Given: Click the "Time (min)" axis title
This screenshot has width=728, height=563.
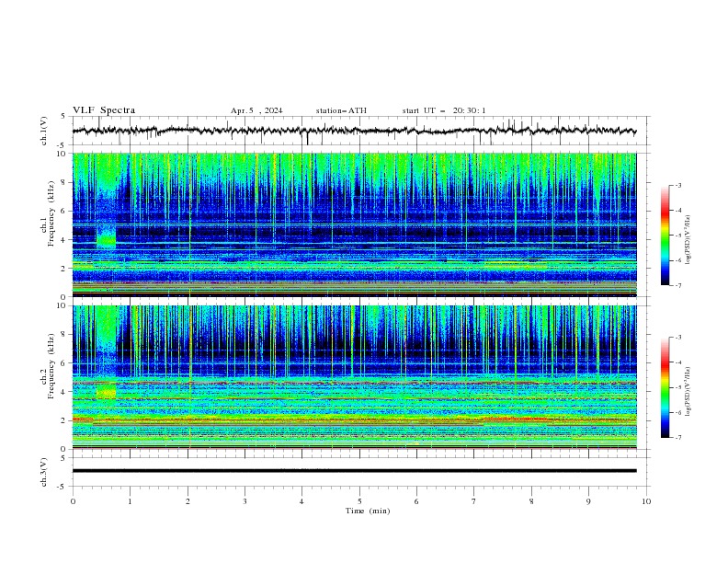Looking at the screenshot, I should click(368, 511).
